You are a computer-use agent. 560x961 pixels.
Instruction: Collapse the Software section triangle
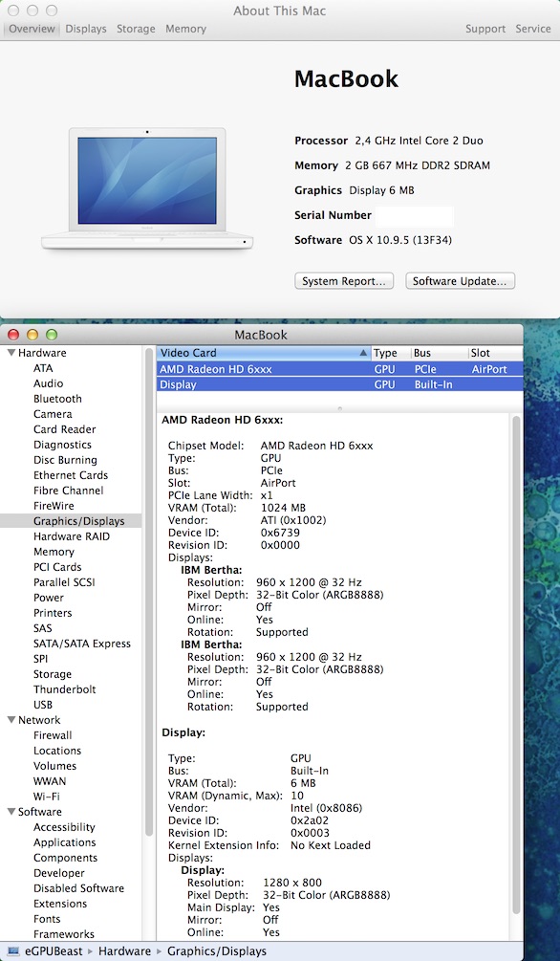(x=11, y=812)
